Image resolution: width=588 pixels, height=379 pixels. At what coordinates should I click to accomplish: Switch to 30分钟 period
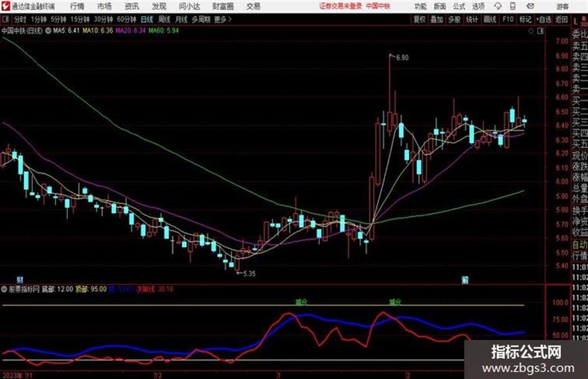pos(103,19)
